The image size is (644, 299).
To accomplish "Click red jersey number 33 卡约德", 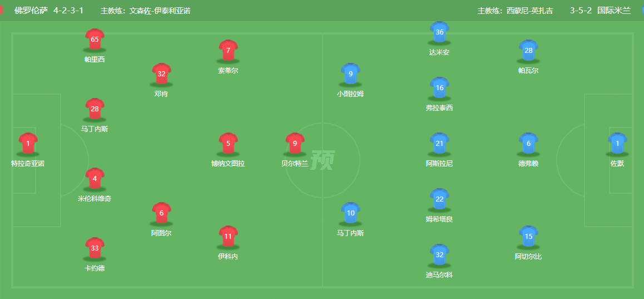I will [95, 248].
